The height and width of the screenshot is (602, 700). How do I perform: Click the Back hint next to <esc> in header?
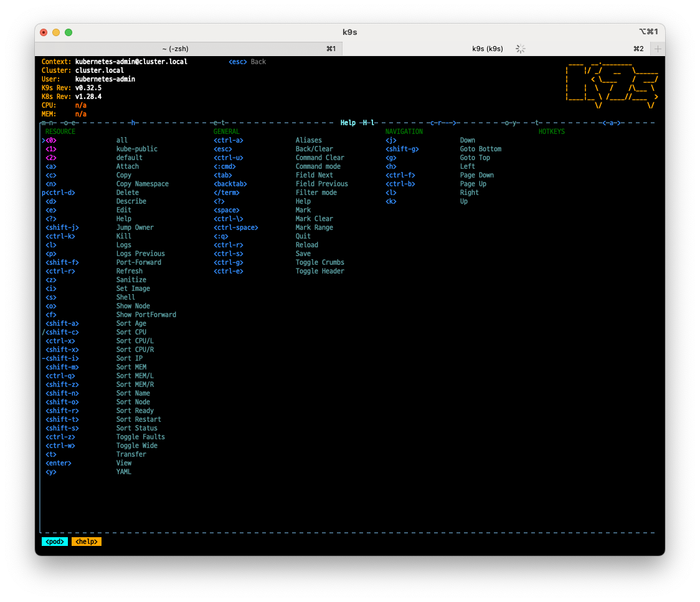(258, 62)
